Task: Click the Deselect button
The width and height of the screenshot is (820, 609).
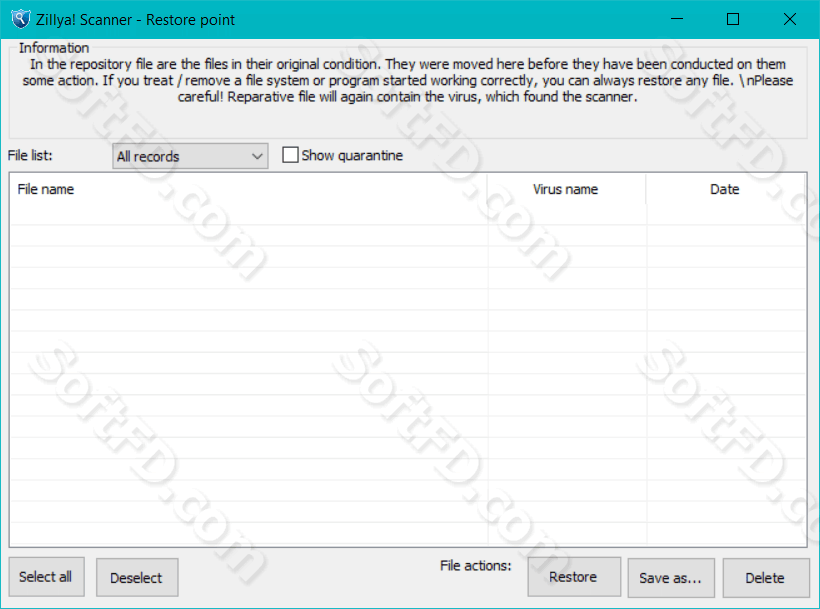Action: (x=137, y=578)
